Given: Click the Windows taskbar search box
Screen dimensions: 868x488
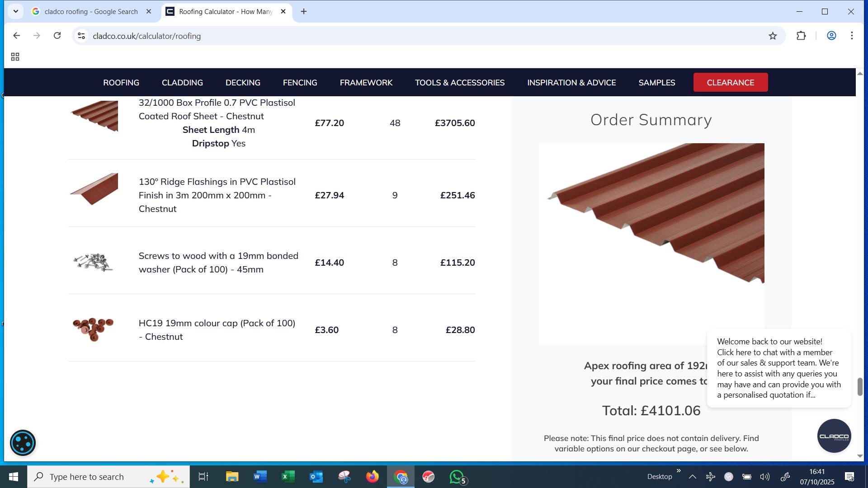Looking at the screenshot, I should click(108, 477).
